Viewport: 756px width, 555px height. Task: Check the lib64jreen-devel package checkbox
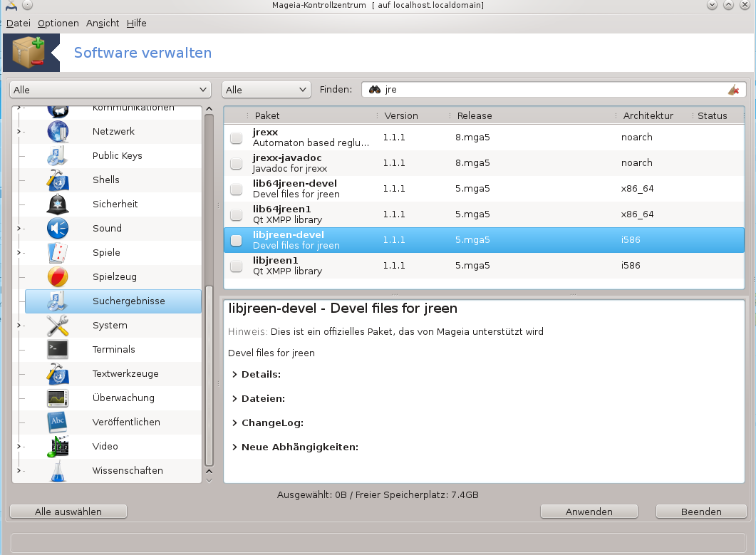(236, 190)
